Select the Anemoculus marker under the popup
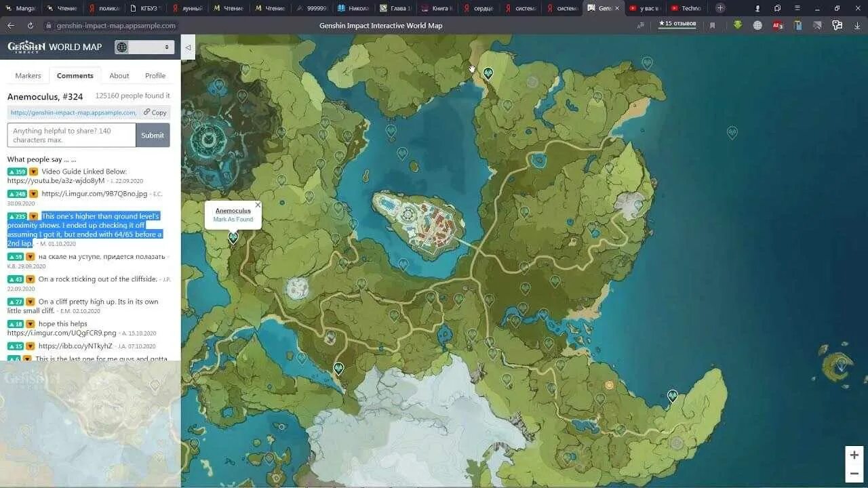The image size is (868, 488). click(x=233, y=238)
